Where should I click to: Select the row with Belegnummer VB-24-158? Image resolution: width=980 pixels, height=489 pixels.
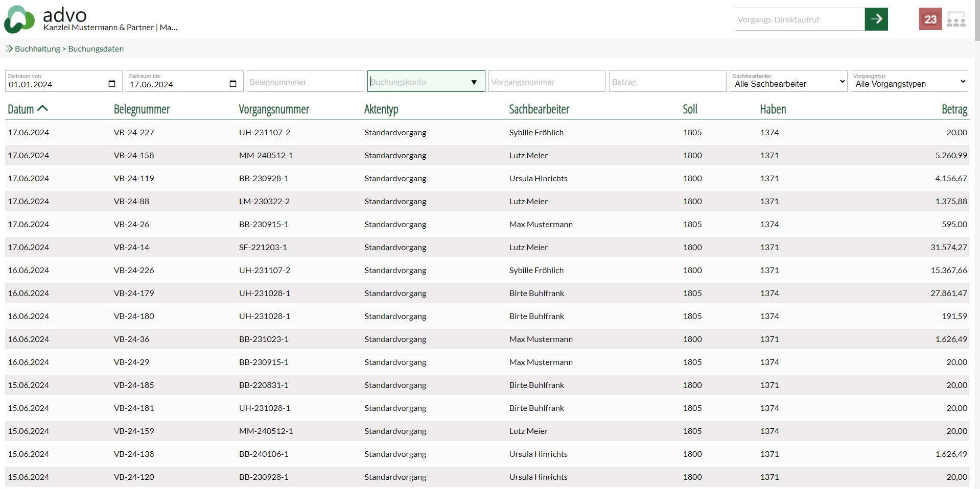tap(134, 155)
